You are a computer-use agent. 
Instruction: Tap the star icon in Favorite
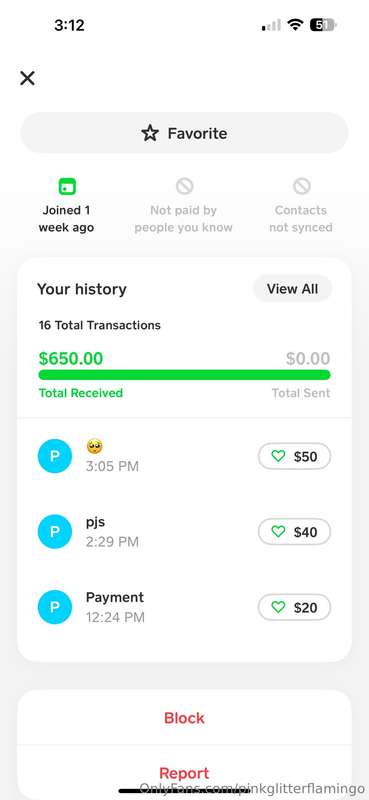pos(150,134)
